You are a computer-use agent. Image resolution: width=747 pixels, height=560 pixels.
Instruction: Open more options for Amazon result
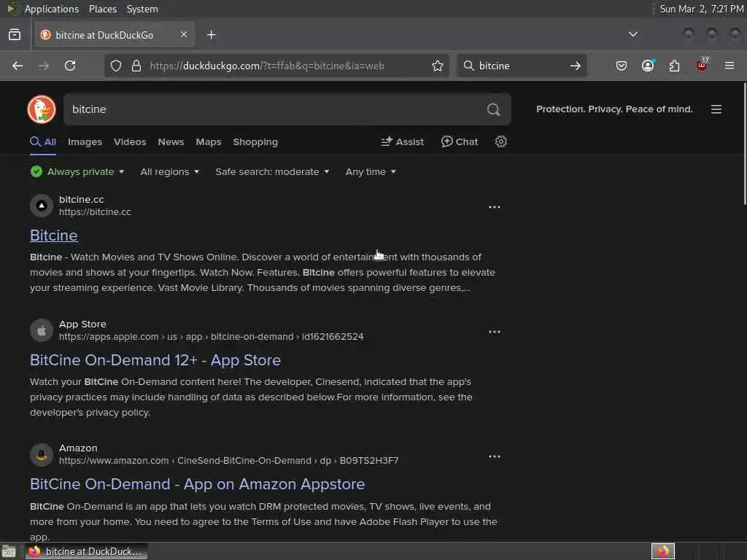[495, 456]
